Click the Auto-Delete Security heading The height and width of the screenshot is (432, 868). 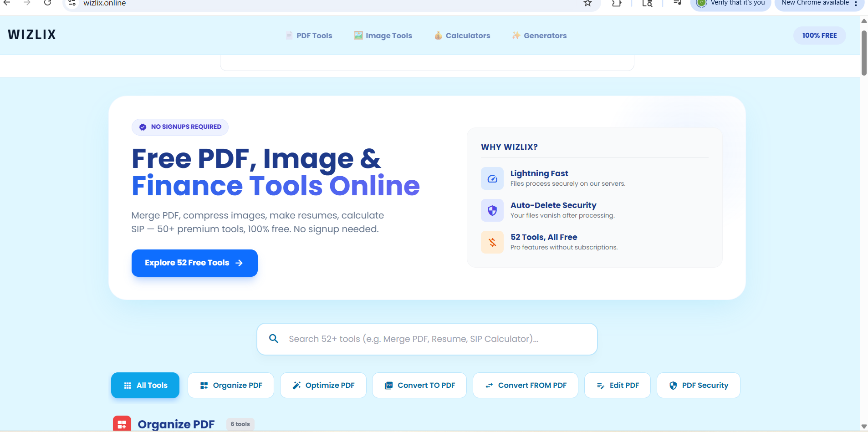pos(553,205)
